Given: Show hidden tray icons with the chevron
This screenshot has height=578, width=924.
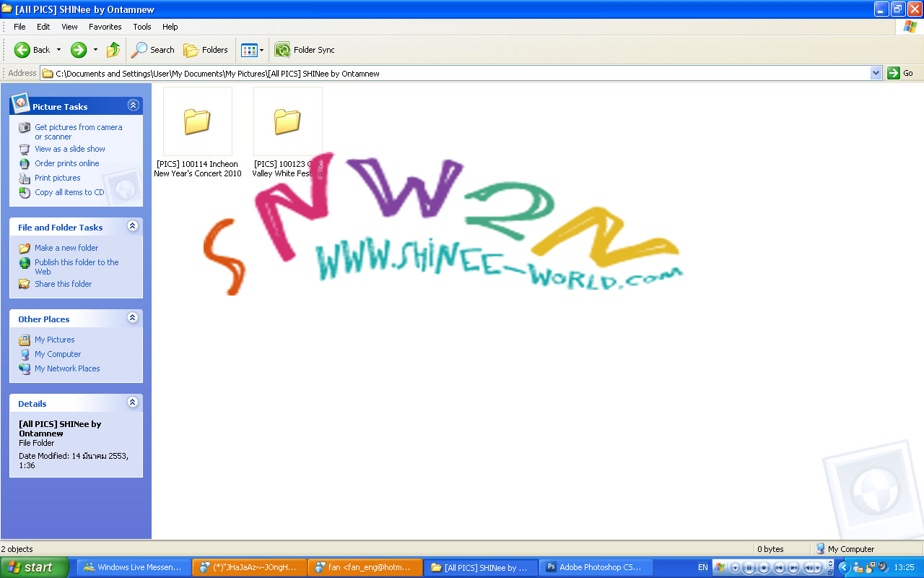Looking at the screenshot, I should (844, 568).
